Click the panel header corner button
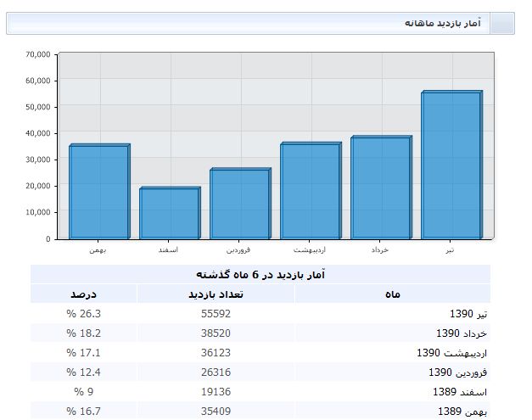The image size is (532, 420). pyautogui.click(x=502, y=23)
